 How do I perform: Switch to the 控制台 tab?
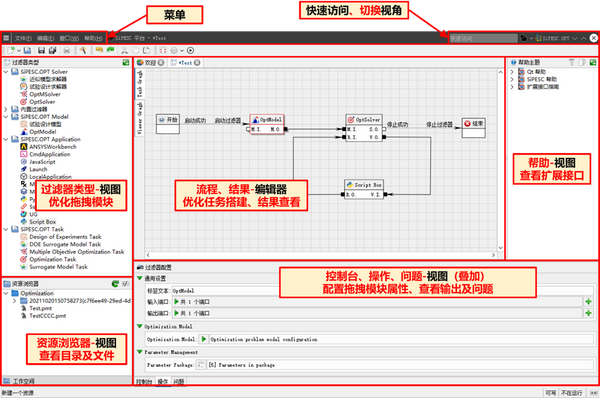click(x=144, y=381)
